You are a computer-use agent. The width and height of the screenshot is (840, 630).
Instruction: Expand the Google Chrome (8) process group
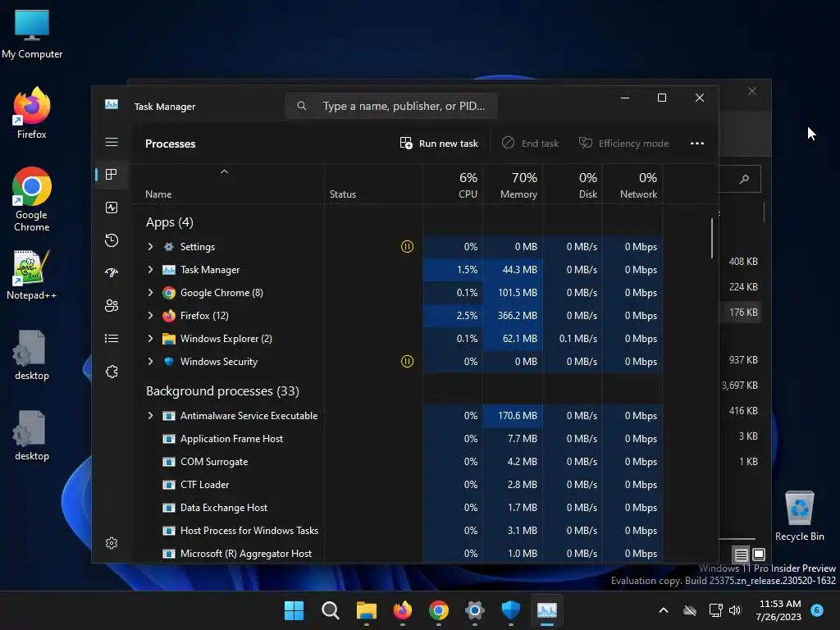[x=151, y=293]
